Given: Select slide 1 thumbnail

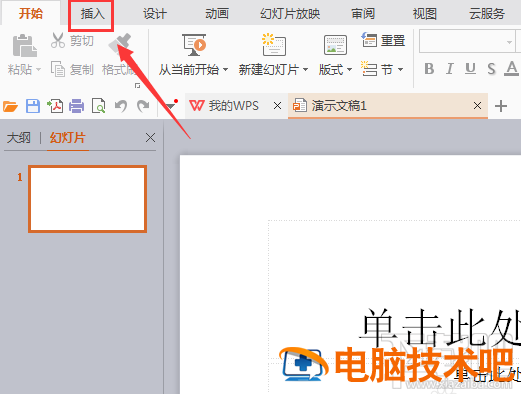Looking at the screenshot, I should click(88, 199).
